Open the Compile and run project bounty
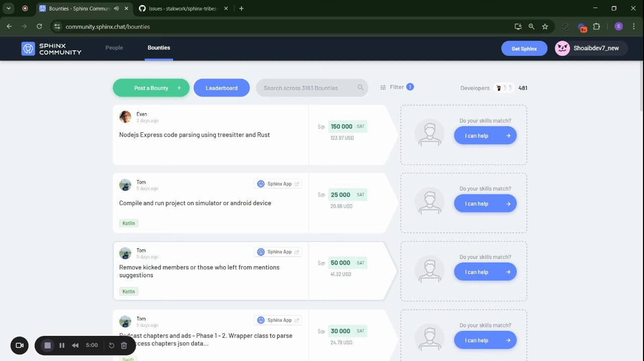This screenshot has height=361, width=644. tap(195, 203)
